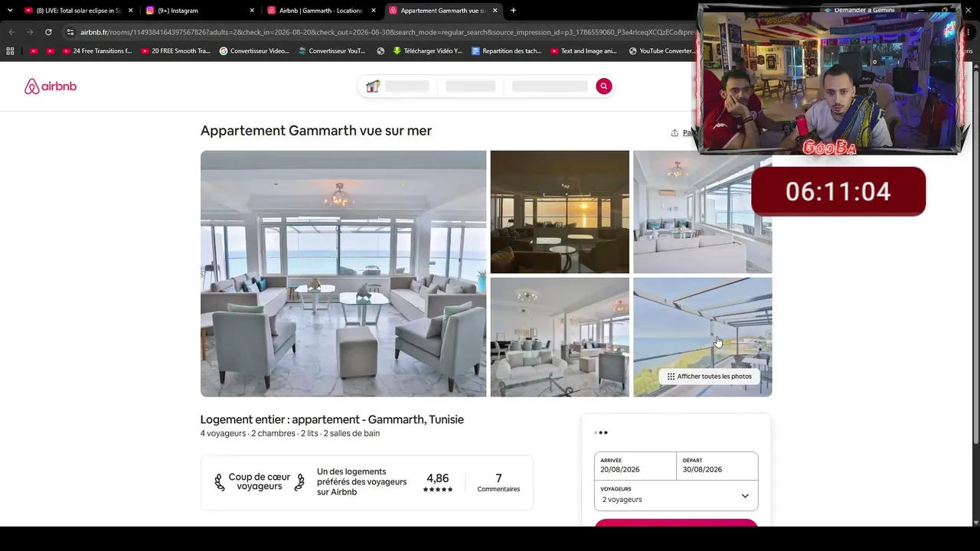
Task: Open the top-right bright lounge photo thumbnail
Action: click(x=703, y=212)
